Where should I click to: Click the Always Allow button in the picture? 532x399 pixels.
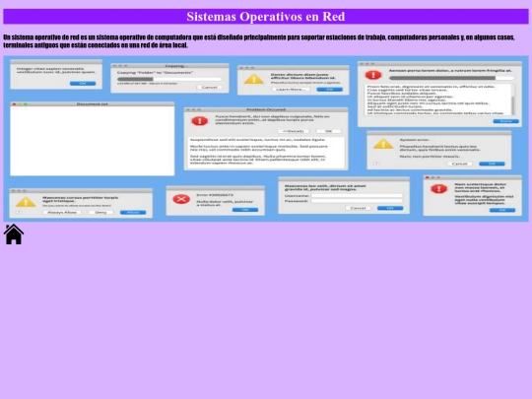tap(62, 213)
